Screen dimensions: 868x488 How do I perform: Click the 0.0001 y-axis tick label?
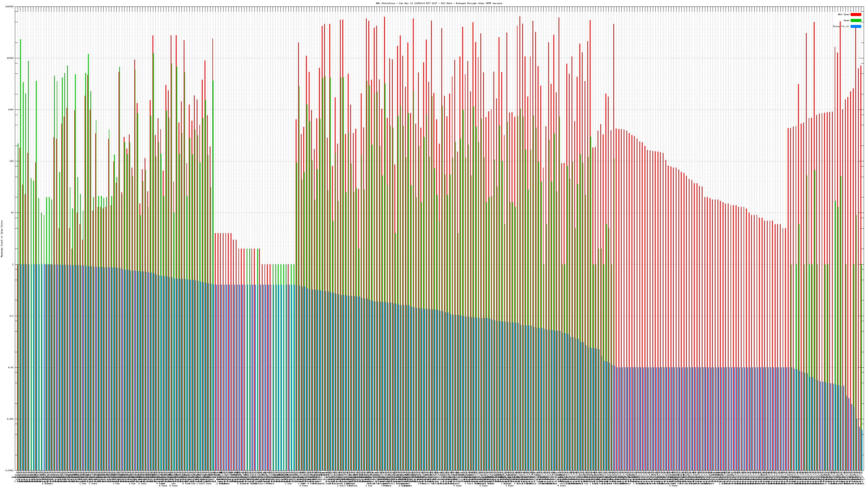(10, 470)
